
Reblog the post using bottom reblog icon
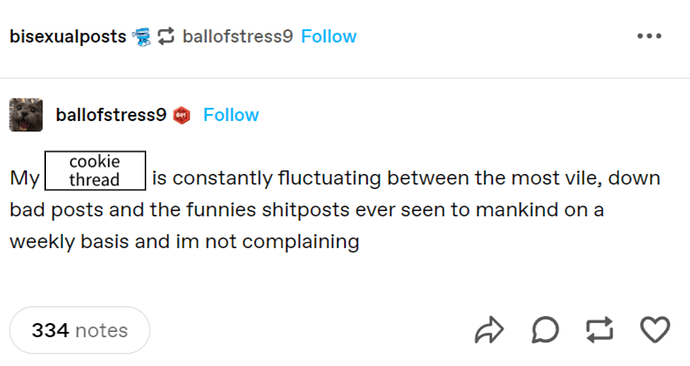point(600,329)
